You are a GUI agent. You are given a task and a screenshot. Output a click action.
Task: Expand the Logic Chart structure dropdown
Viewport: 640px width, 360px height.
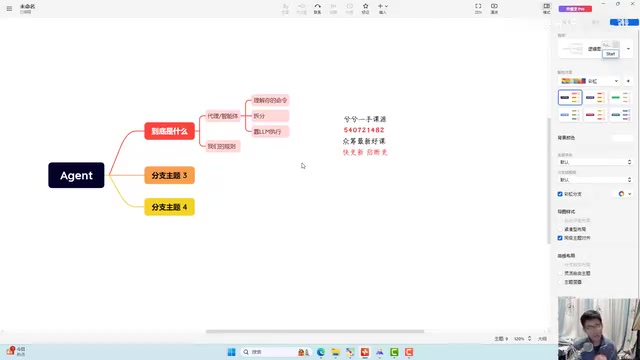coord(628,49)
